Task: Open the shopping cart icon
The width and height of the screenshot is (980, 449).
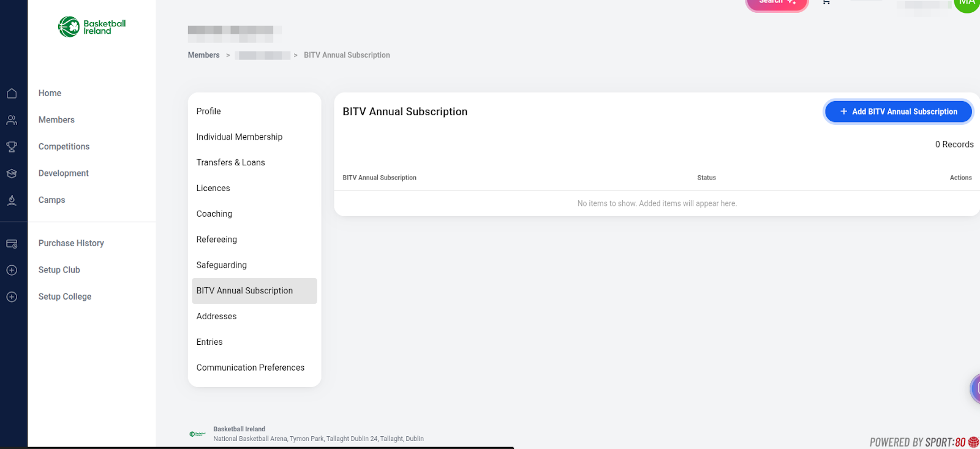Action: coord(826,2)
